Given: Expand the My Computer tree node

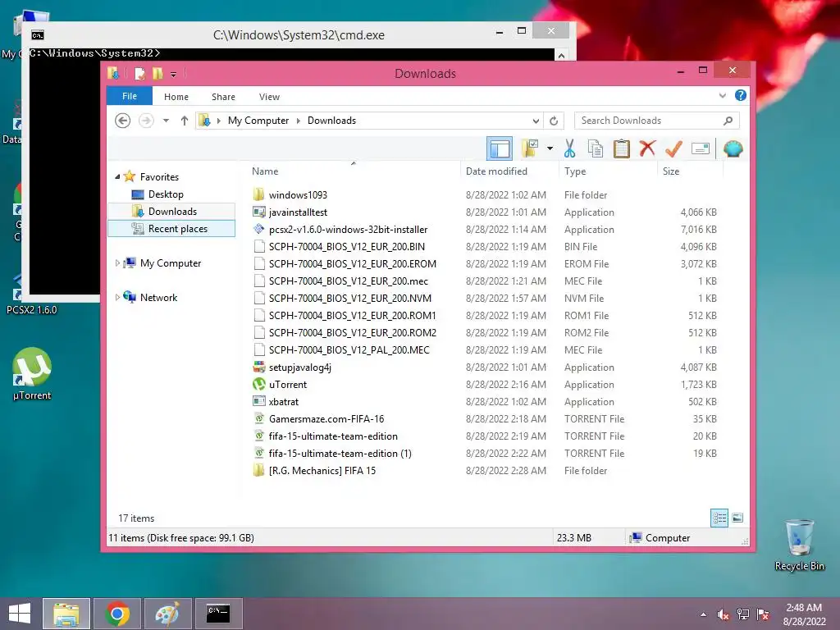Looking at the screenshot, I should pos(117,263).
